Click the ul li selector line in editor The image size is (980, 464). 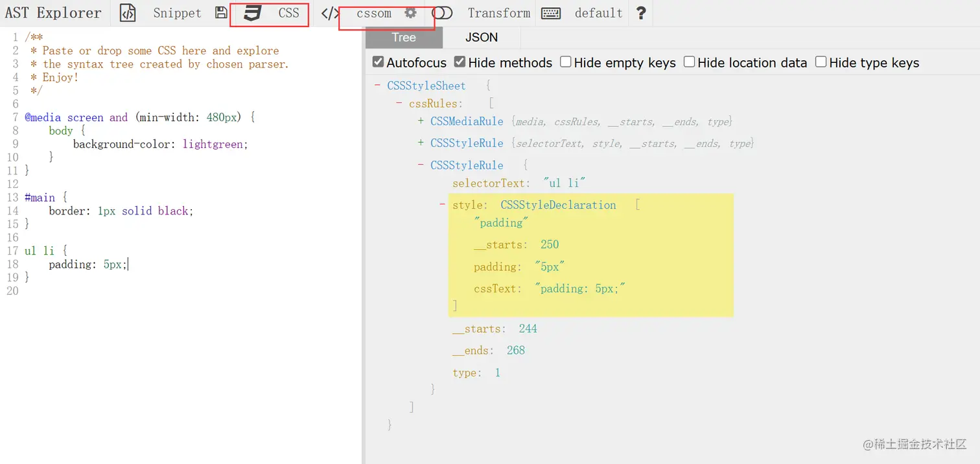[x=46, y=250]
